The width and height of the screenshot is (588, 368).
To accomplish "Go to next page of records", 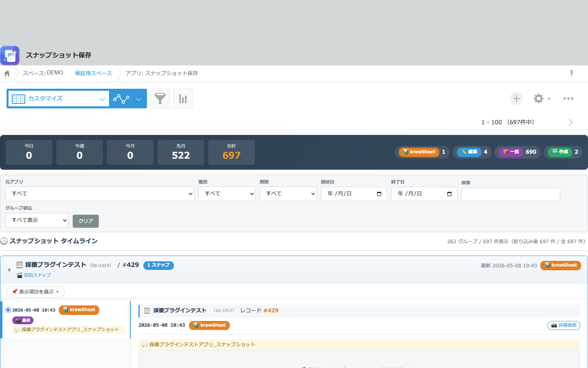I will 571,122.
